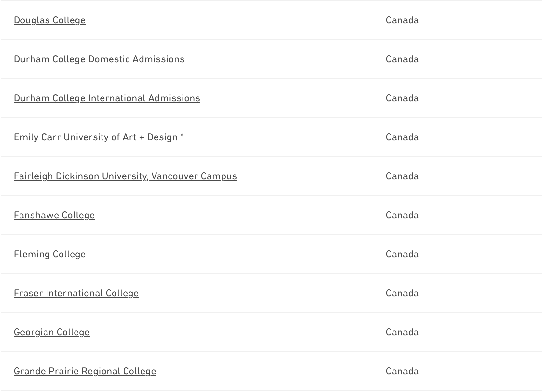The width and height of the screenshot is (542, 392).
Task: Open the Douglas College link
Action: coord(49,20)
